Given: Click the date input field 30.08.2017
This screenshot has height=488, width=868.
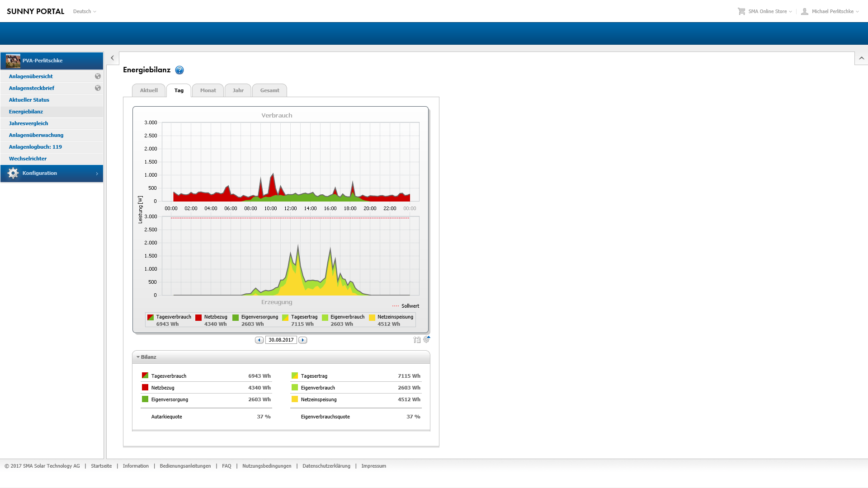Looking at the screenshot, I should pyautogui.click(x=281, y=340).
